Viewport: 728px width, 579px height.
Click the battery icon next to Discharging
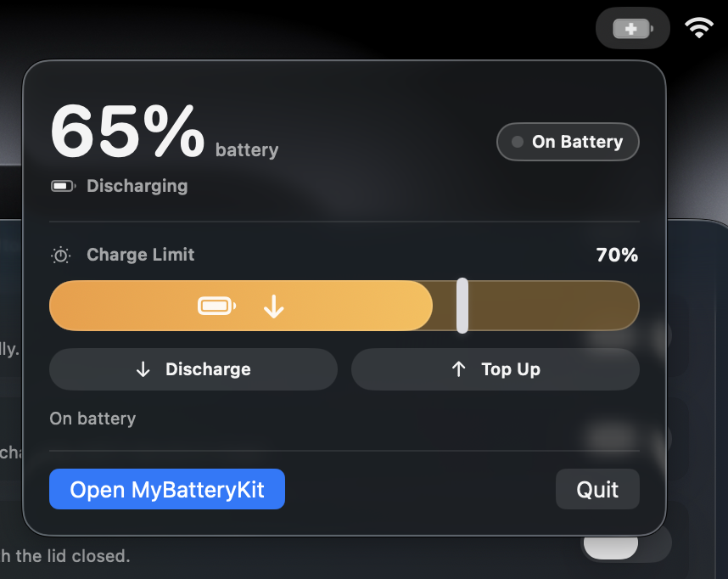(x=63, y=185)
